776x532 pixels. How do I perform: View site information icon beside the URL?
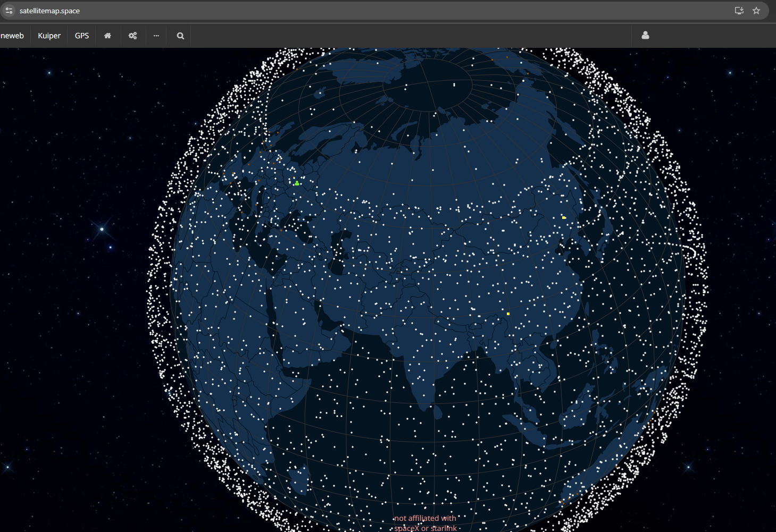click(9, 11)
